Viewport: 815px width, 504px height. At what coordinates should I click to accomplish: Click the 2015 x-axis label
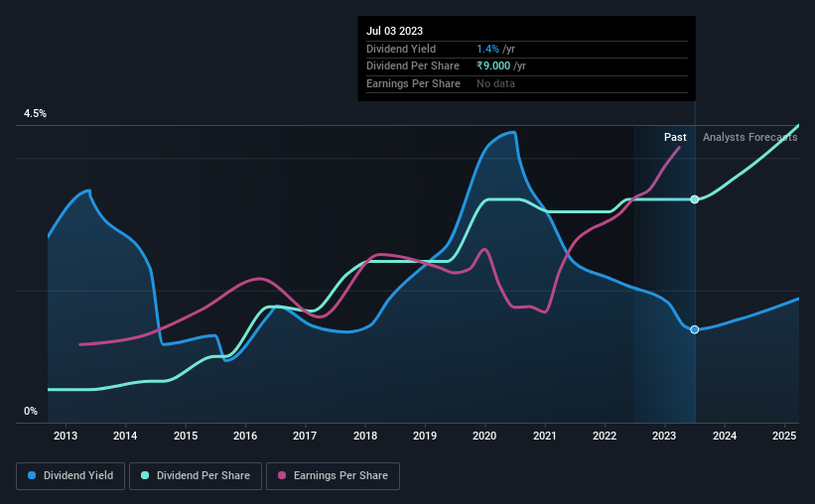pos(186,436)
